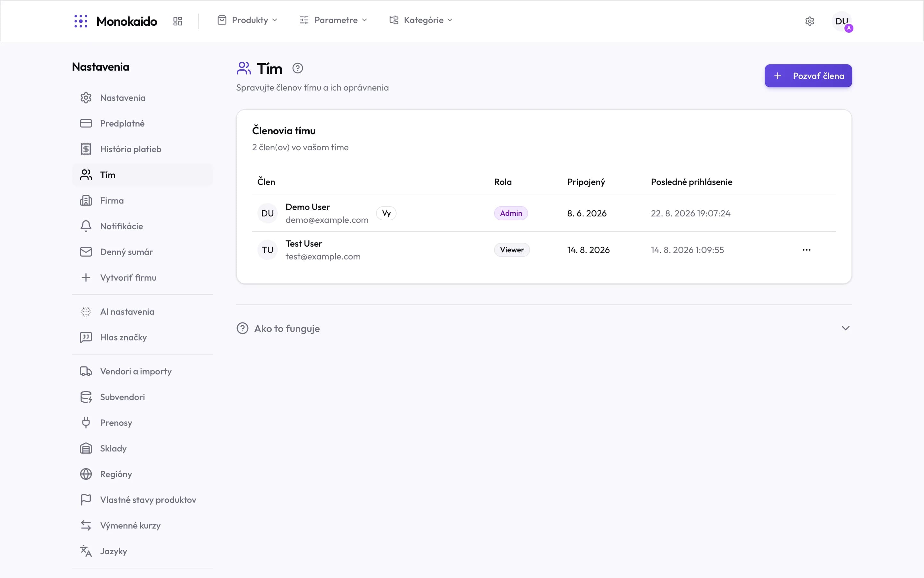Click the plus icon for Vytvoriť firmu
Image resolution: width=924 pixels, height=578 pixels.
86,277
